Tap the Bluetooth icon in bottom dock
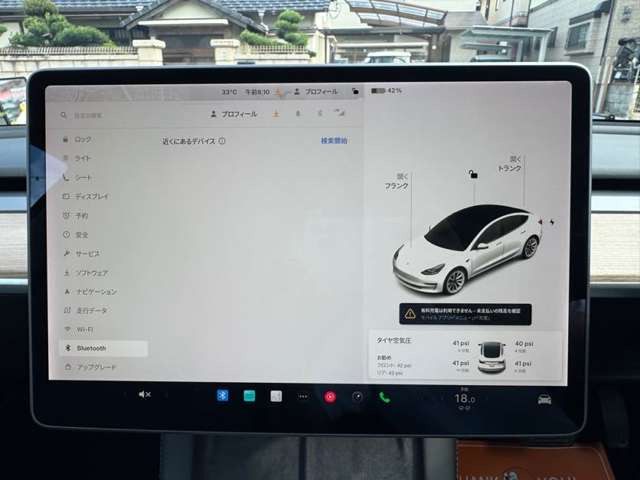Image resolution: width=640 pixels, height=480 pixels. click(x=223, y=395)
